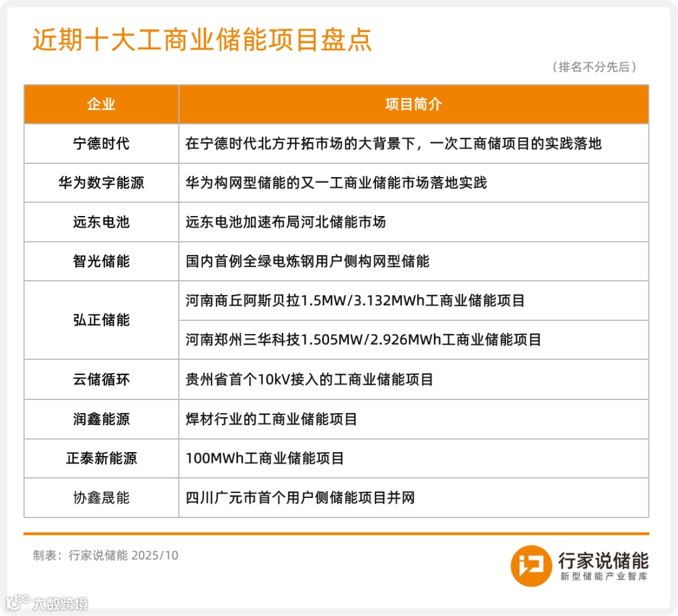Click the description 国内首例全绿电炼钢用户侧构网型储能
The image size is (678, 616).
pyautogui.click(x=308, y=261)
